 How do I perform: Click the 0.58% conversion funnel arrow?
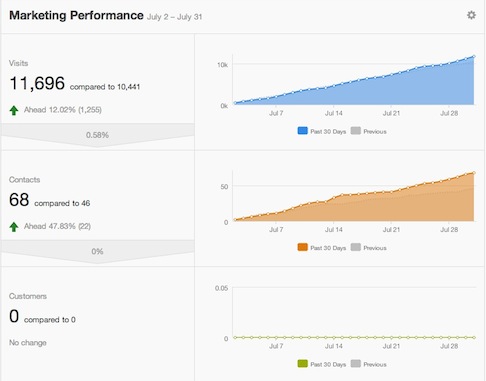[x=97, y=135]
